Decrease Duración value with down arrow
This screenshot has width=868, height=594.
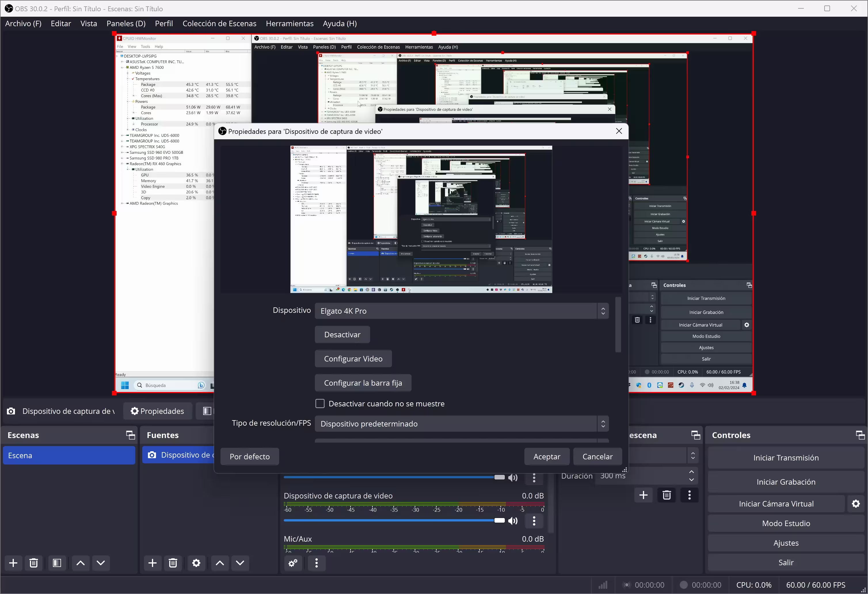[692, 480]
